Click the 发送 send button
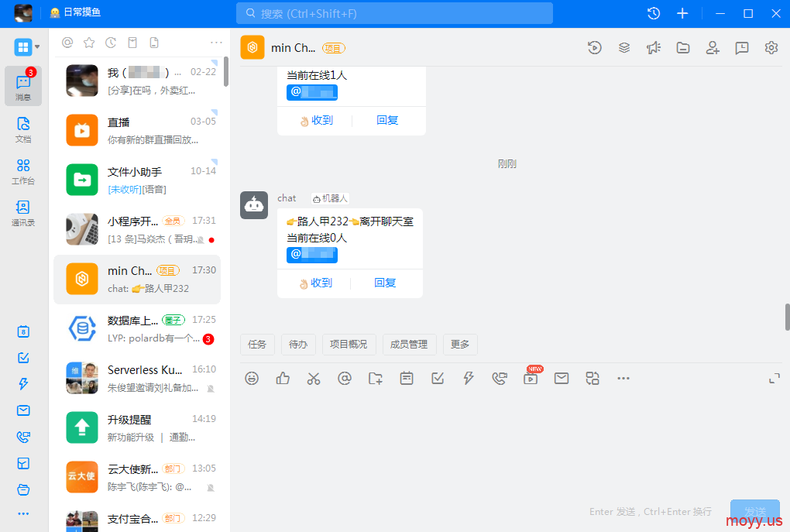 [x=754, y=511]
